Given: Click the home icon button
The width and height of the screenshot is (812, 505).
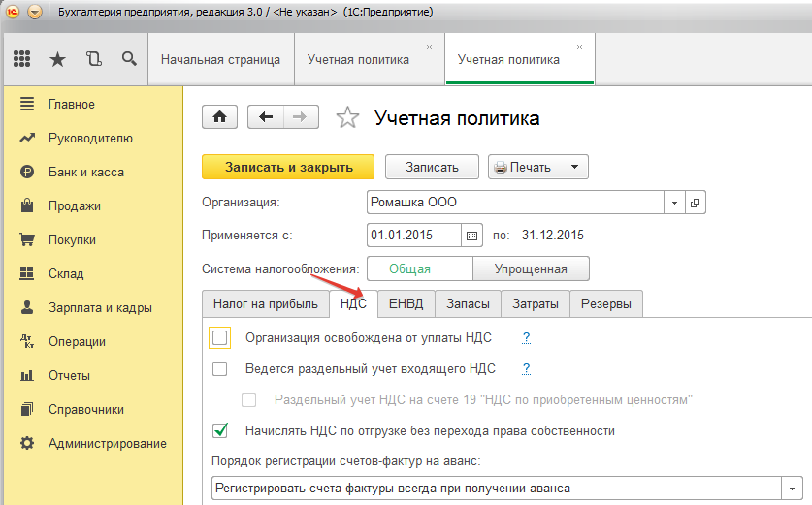Looking at the screenshot, I should [220, 117].
